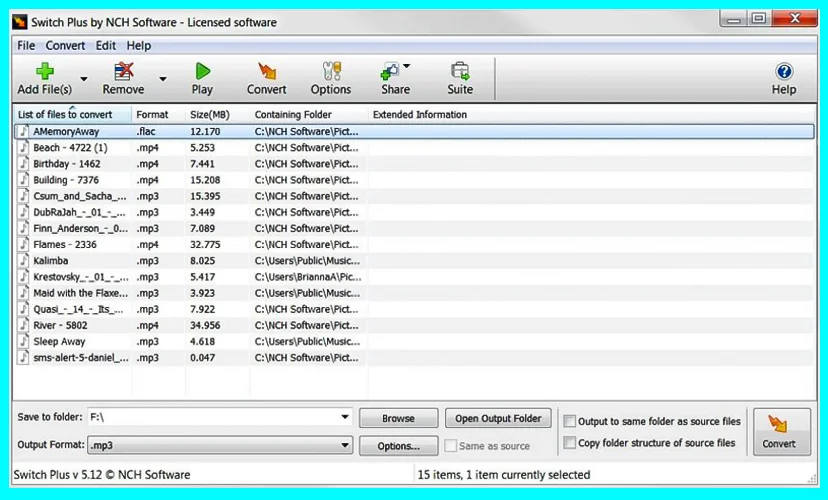Click the blue Help question mark icon

pyautogui.click(x=784, y=71)
